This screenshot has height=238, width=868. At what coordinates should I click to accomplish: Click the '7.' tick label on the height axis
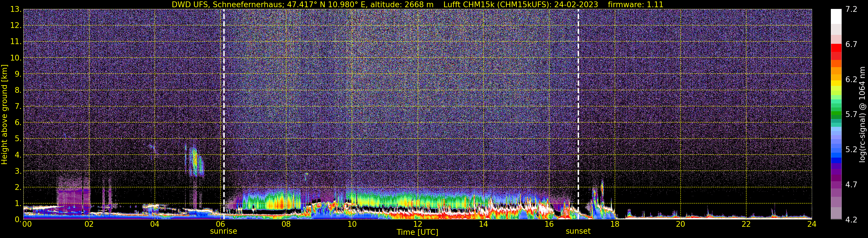[x=18, y=107]
